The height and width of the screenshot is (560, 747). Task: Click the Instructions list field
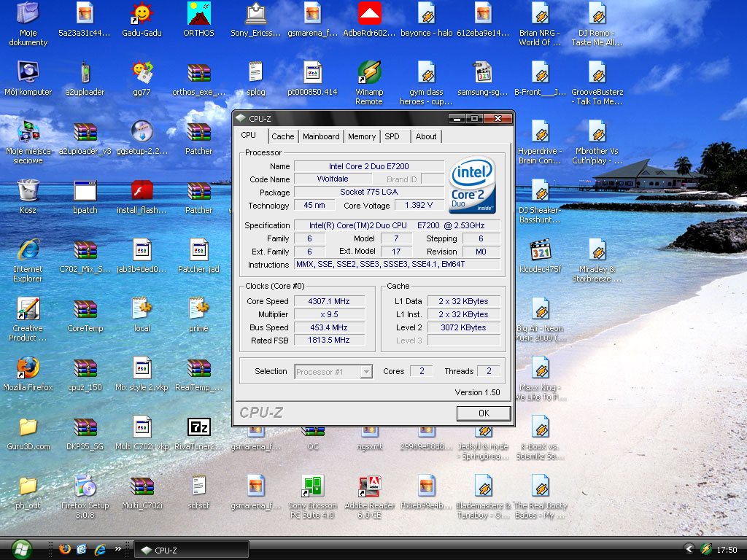[398, 264]
